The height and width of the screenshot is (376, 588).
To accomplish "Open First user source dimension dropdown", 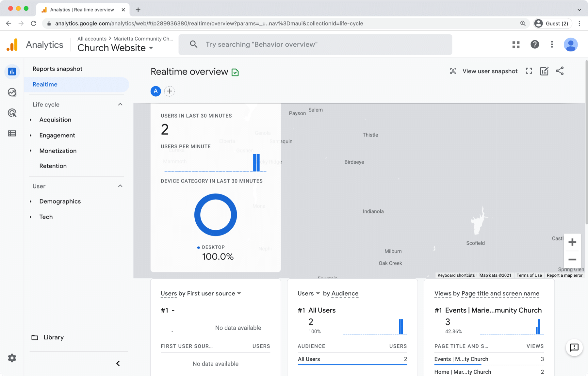I will [x=239, y=293].
